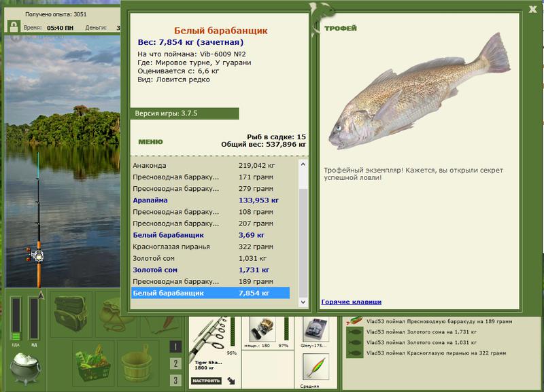Select Арапайма 133,953 кг entry
Image resolution: width=544 pixels, height=392 pixels.
pyautogui.click(x=210, y=200)
